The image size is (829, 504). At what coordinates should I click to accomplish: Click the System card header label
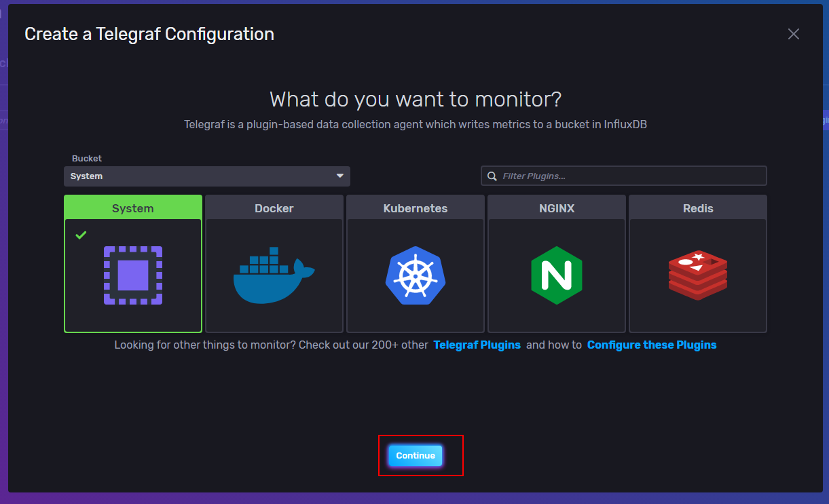[133, 208]
